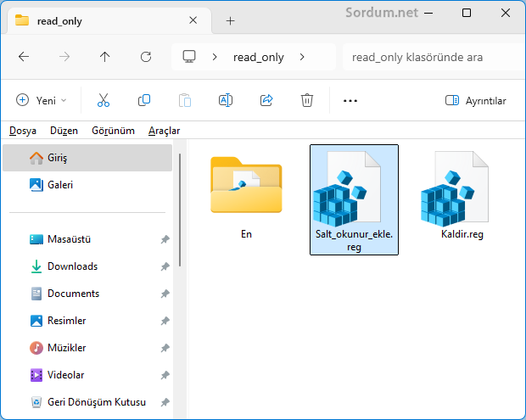Go up one folder level arrow
Viewport: 526px width, 420px height.
(x=104, y=57)
